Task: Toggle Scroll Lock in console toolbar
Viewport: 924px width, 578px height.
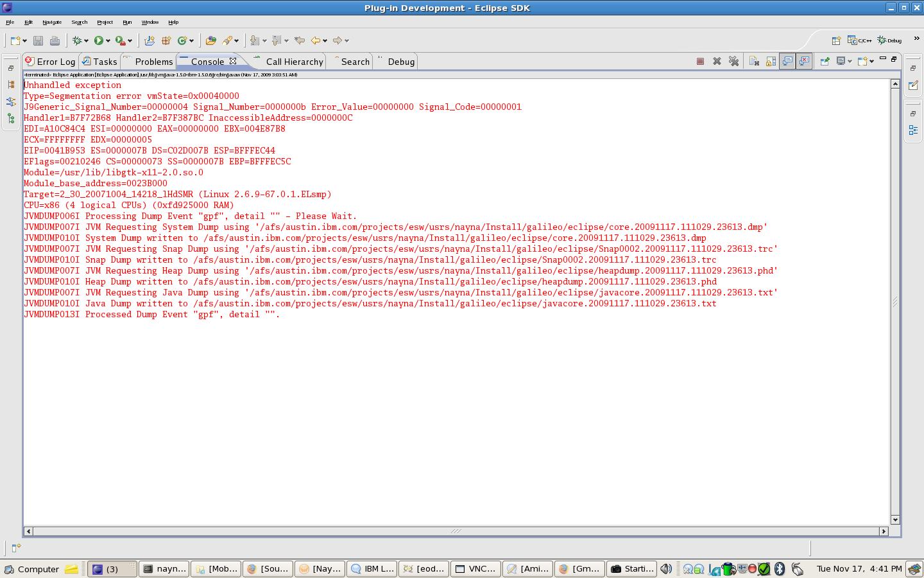Action: coord(771,61)
